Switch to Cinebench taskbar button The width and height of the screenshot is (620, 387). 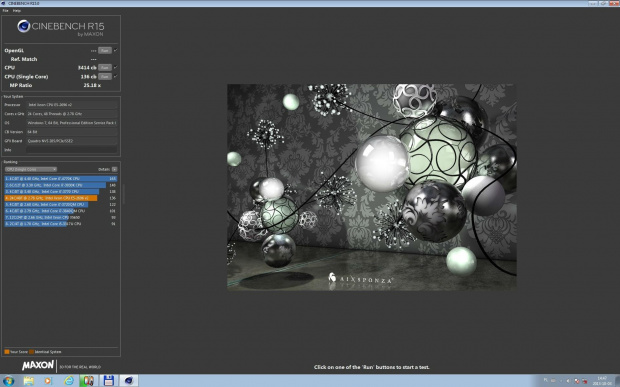(129, 381)
